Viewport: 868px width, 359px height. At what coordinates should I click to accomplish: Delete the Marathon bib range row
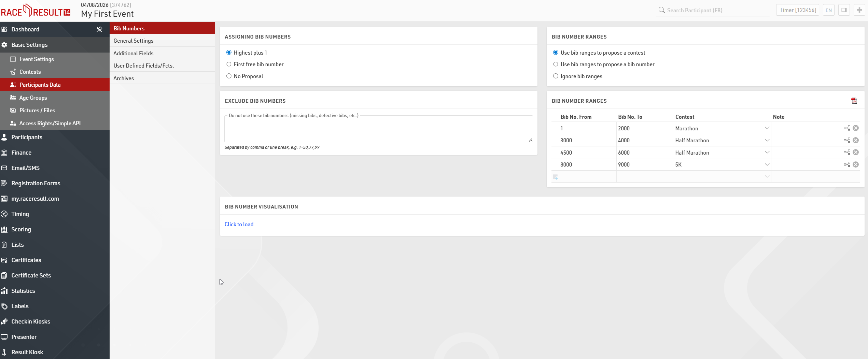click(x=855, y=128)
